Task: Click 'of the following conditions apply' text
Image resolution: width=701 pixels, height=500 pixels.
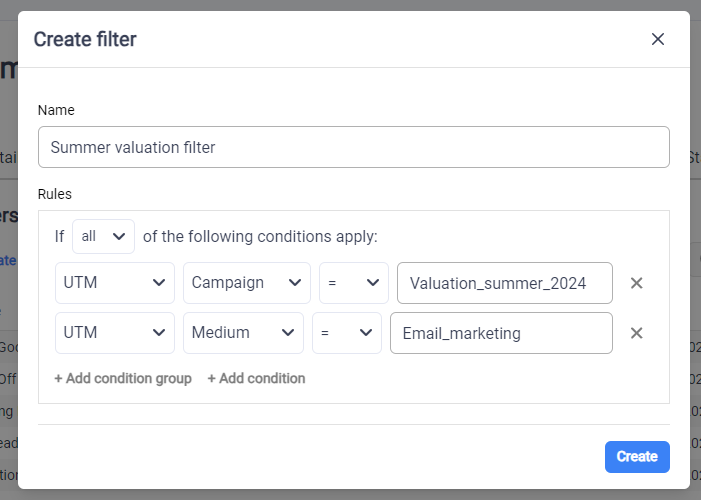Action: pos(260,237)
